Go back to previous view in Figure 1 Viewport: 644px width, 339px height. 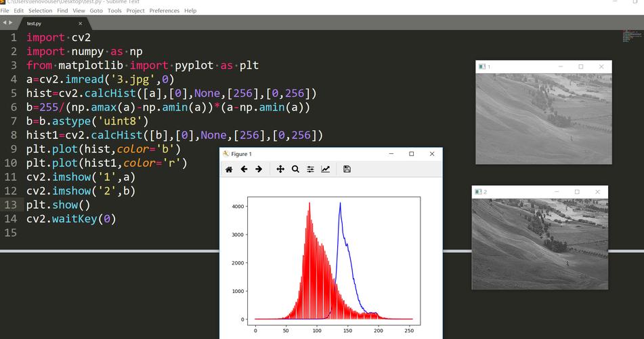pos(244,169)
